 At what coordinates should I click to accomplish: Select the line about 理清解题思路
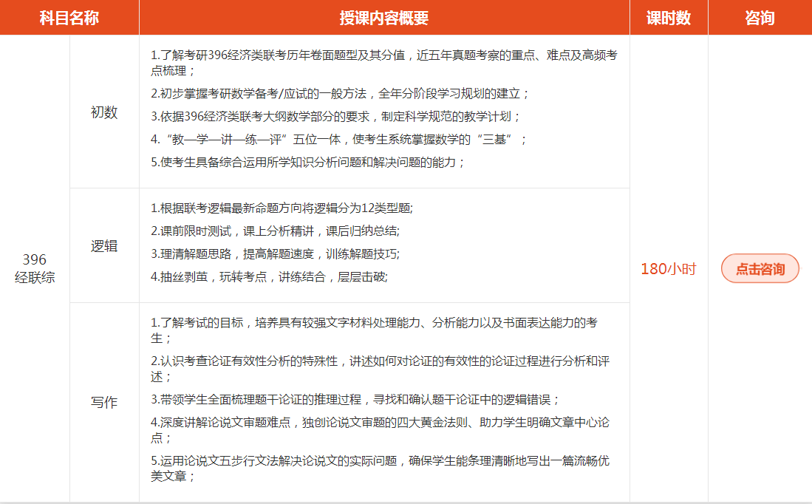[x=275, y=253]
